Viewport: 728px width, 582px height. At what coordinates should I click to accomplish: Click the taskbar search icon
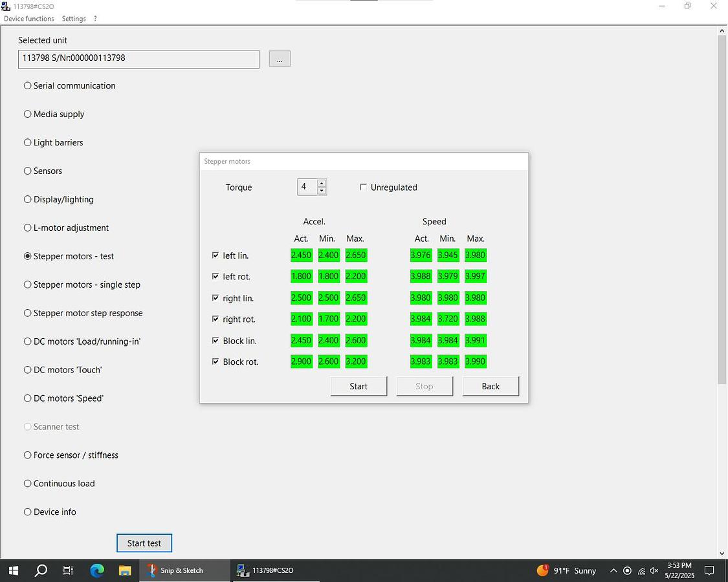(41, 570)
